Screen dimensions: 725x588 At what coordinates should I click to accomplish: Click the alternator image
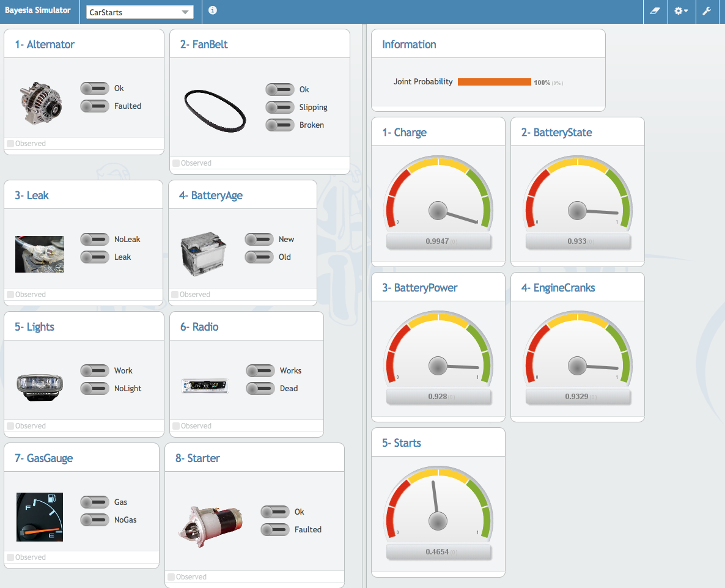point(40,103)
